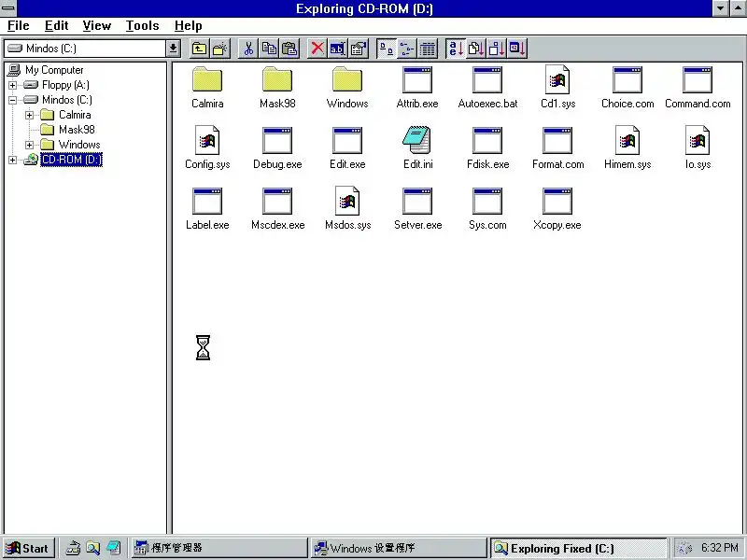This screenshot has width=747, height=560.
Task: Switch to small icons list view
Action: [x=407, y=49]
